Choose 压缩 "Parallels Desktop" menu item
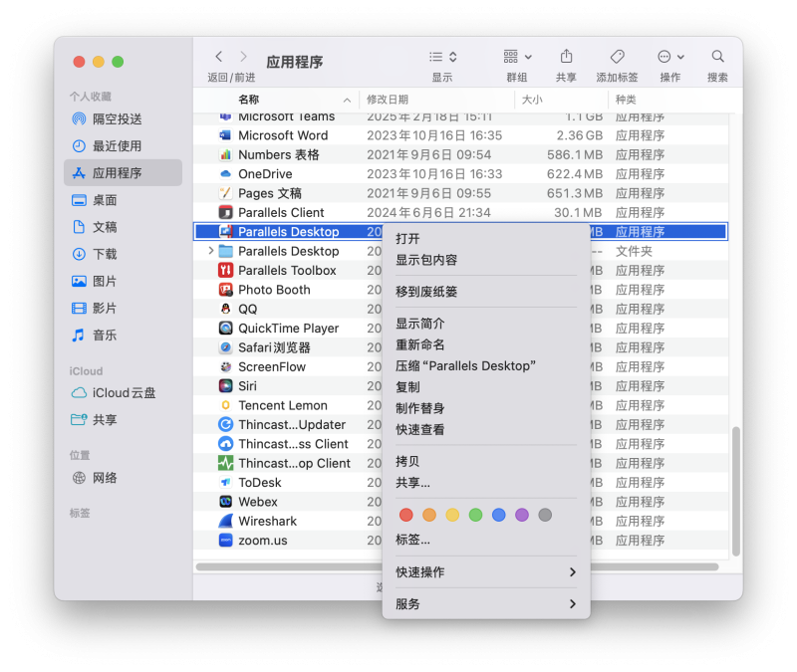Image resolution: width=797 pixels, height=672 pixels. pos(486,366)
